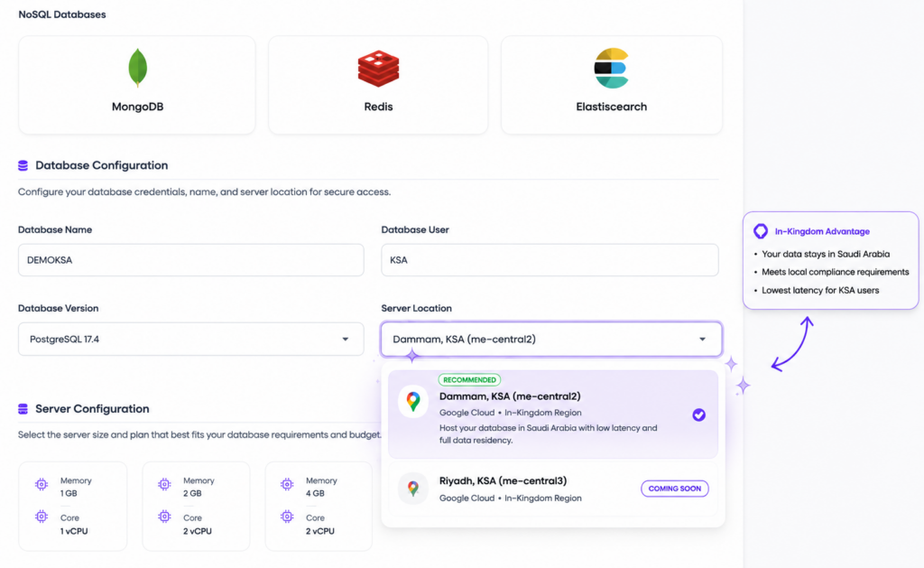924x568 pixels.
Task: Select the MongoDB leaf icon
Action: pos(137,68)
